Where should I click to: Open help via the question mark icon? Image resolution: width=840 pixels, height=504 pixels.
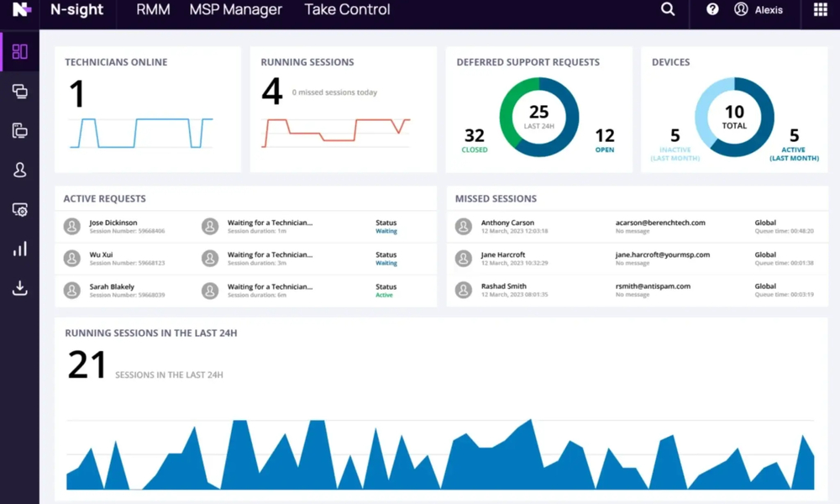click(x=712, y=9)
